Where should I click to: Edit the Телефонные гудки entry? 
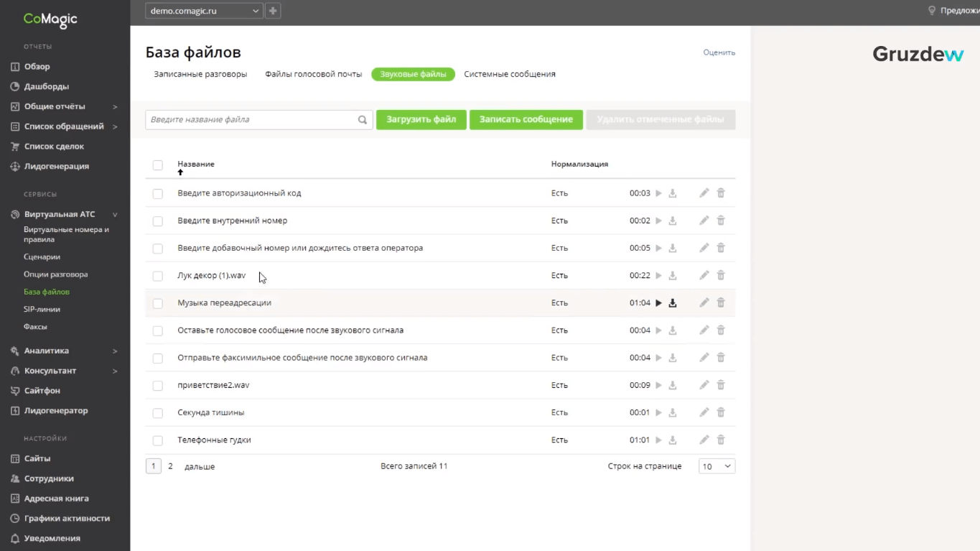click(704, 440)
